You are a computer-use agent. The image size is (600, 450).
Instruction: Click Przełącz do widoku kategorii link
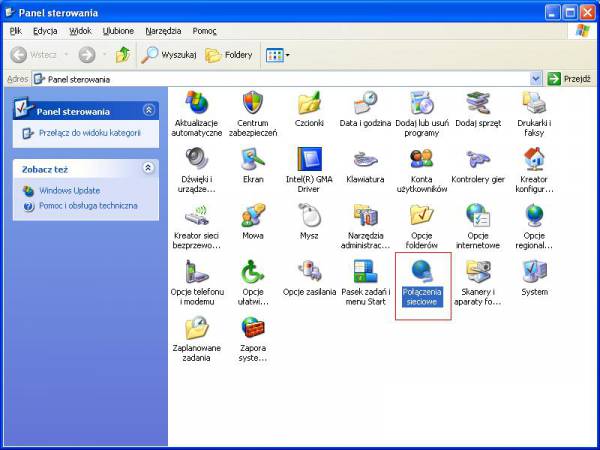tap(90, 133)
